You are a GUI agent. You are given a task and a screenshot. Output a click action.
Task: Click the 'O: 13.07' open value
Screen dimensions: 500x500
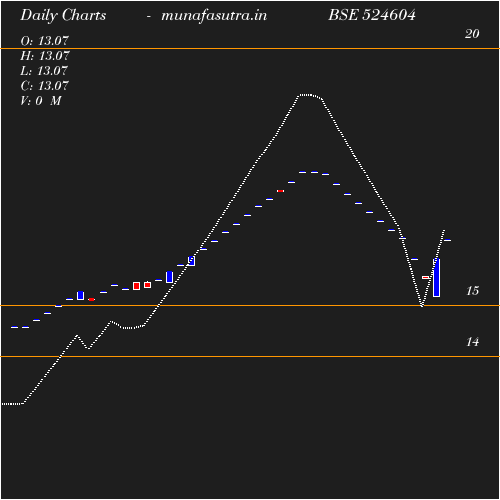click(x=44, y=41)
